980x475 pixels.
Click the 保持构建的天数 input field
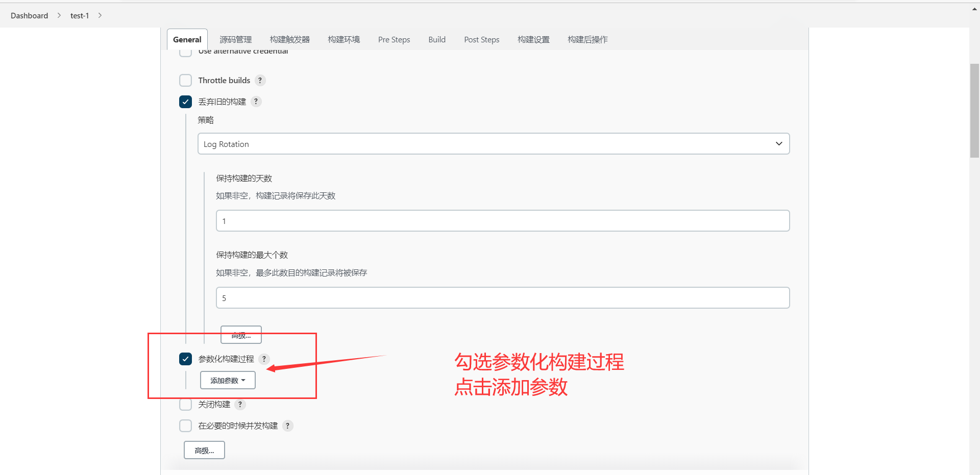point(503,221)
